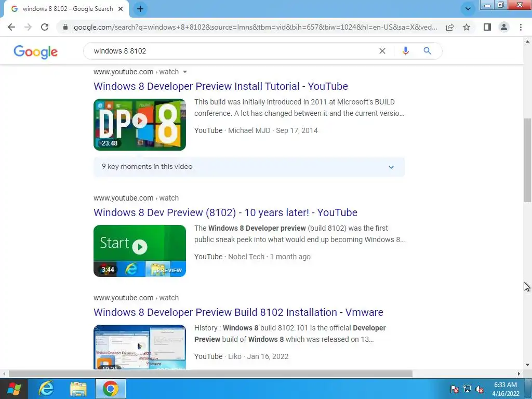Click the Michael MJD channel text
This screenshot has height=399, width=532.
(249, 130)
